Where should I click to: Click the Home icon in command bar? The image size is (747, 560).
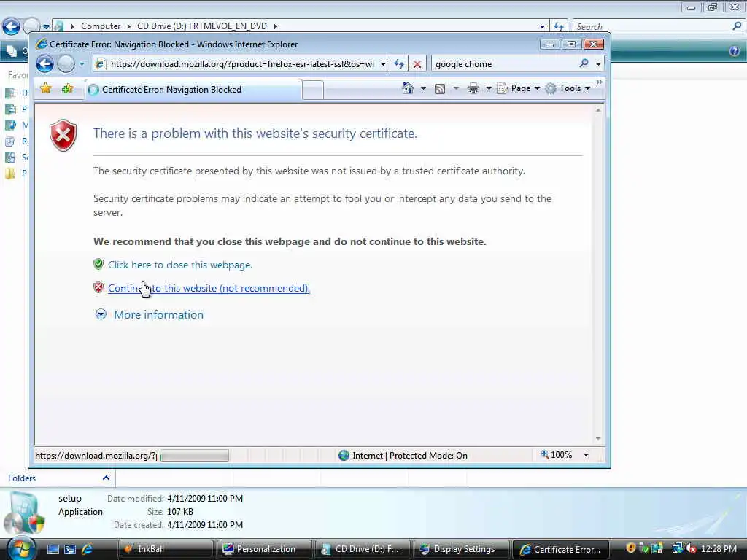click(x=408, y=88)
